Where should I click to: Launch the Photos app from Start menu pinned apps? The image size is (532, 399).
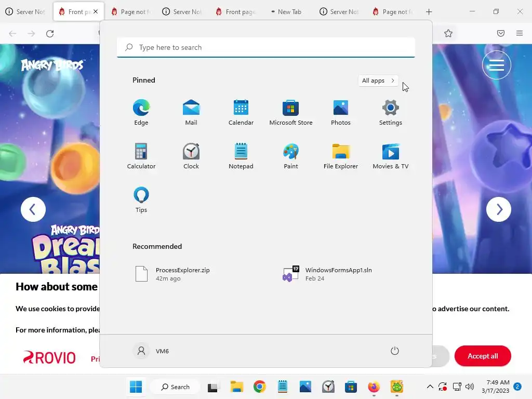point(341,113)
